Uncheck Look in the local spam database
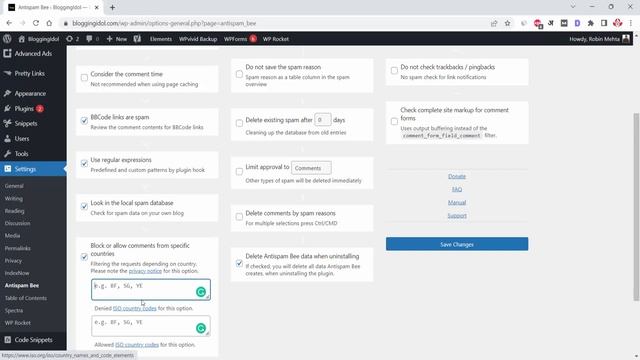The image size is (640, 360). (84, 206)
